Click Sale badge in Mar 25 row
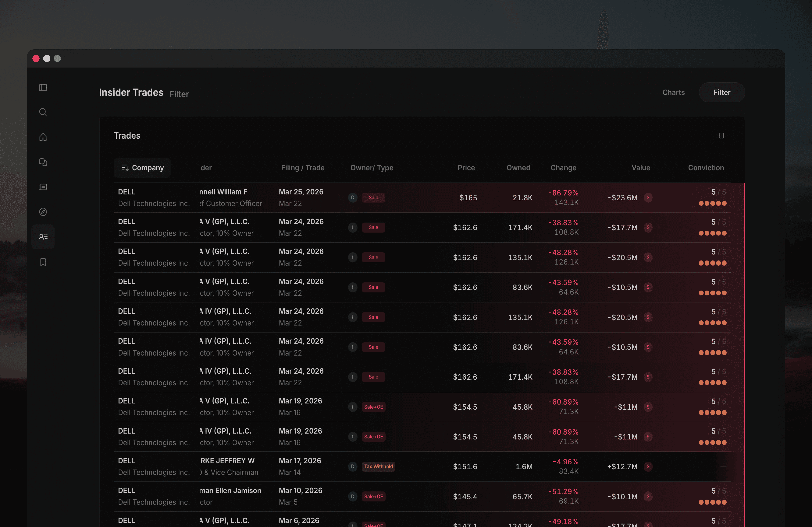Viewport: 812px width, 527px height. 373,198
